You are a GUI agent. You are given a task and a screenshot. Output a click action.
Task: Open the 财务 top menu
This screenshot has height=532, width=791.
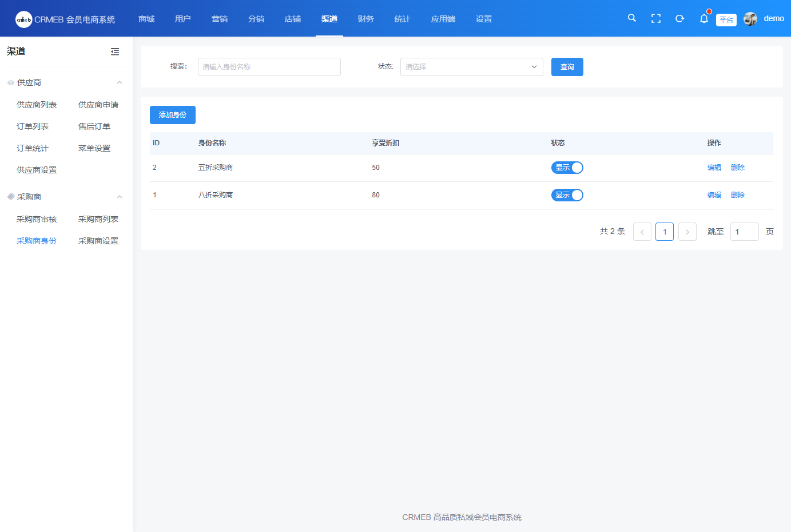click(x=365, y=19)
